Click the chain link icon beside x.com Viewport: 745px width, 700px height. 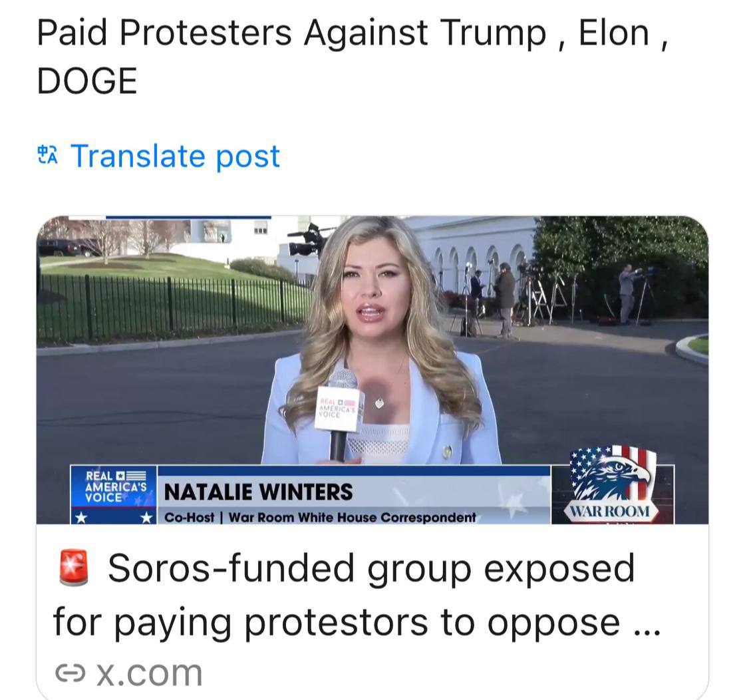coord(70,673)
